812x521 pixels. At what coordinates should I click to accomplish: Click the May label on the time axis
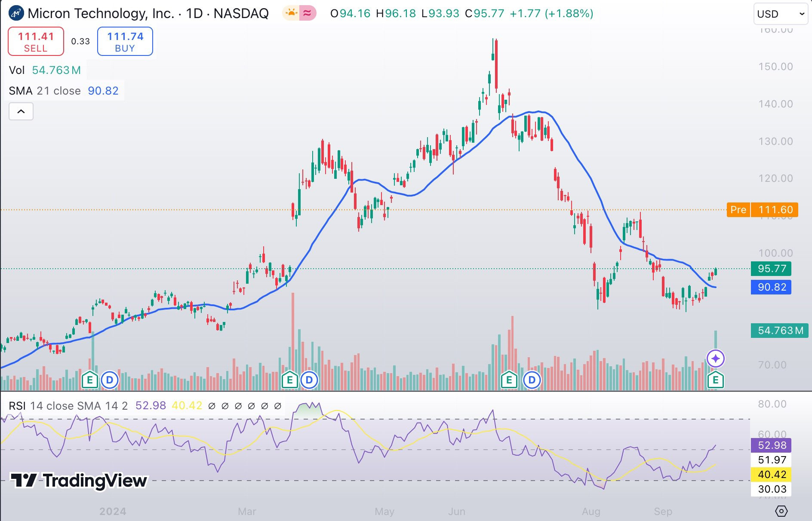click(x=384, y=512)
